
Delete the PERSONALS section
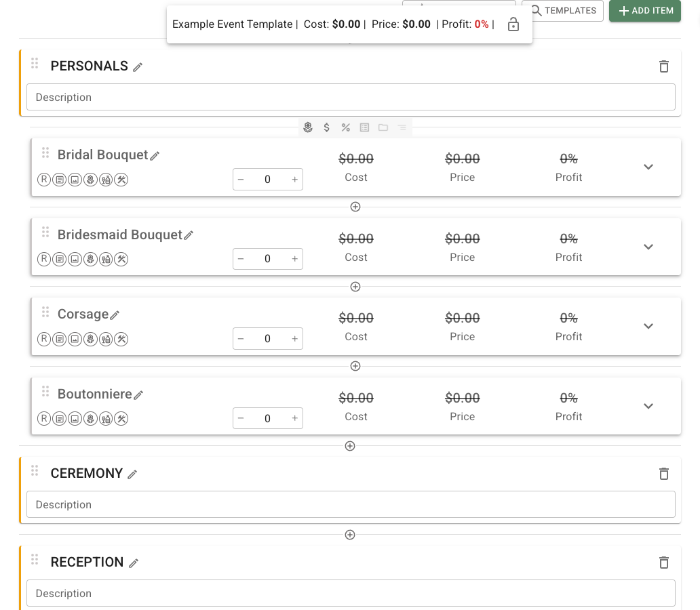664,66
